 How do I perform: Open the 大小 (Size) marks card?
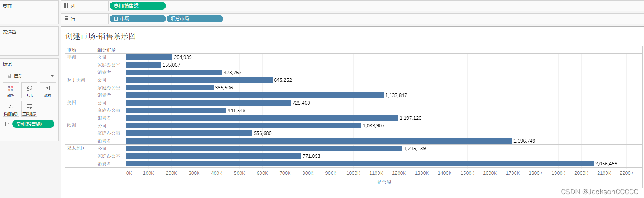[x=29, y=91]
